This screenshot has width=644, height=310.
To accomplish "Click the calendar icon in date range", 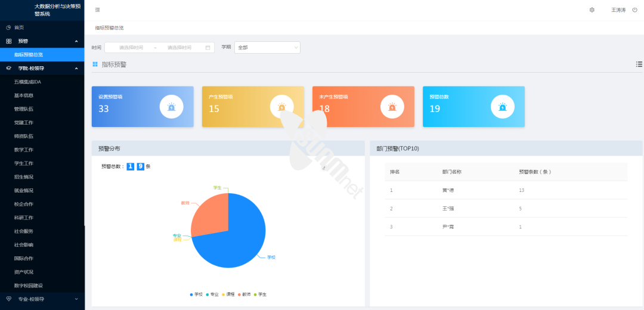I will pos(208,48).
